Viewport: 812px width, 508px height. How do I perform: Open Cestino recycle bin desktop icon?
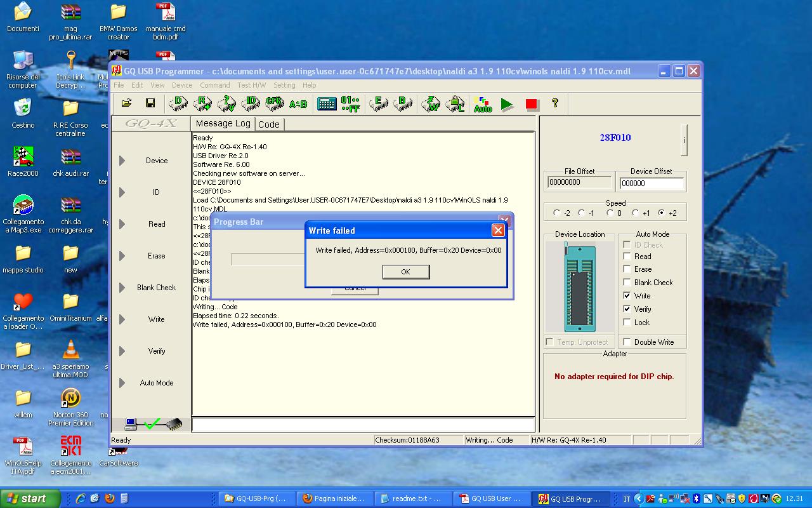tap(23, 113)
